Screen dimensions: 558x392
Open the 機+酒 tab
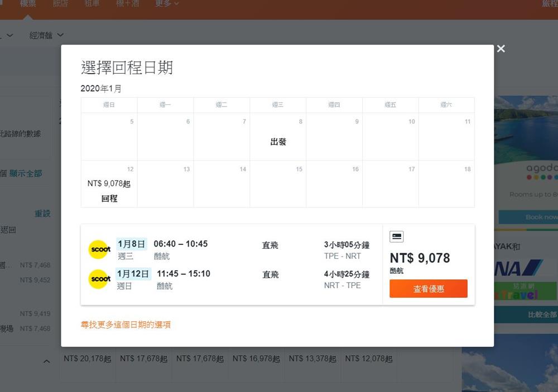click(x=129, y=4)
